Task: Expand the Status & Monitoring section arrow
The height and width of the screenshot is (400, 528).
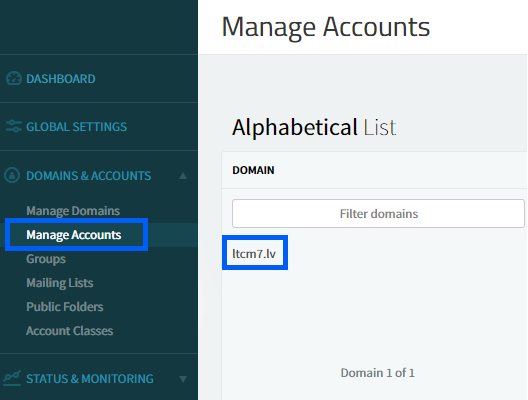Action: [183, 379]
